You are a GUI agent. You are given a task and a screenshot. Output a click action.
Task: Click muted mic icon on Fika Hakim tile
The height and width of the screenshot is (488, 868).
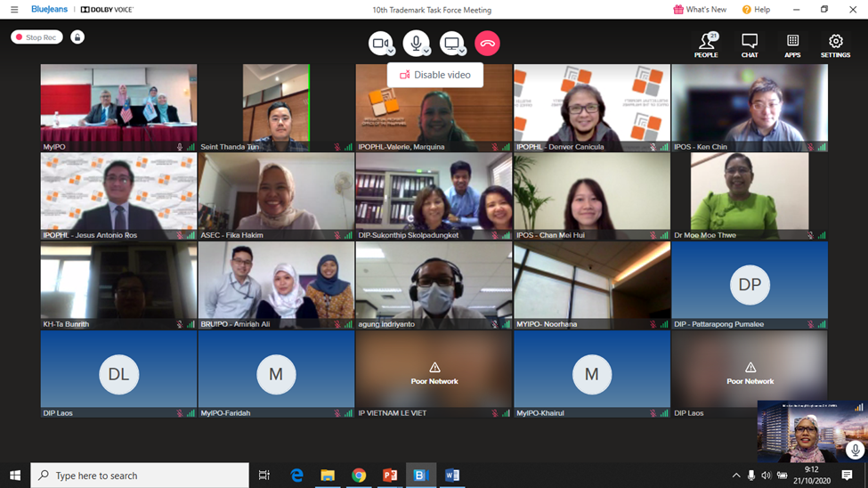(x=337, y=235)
